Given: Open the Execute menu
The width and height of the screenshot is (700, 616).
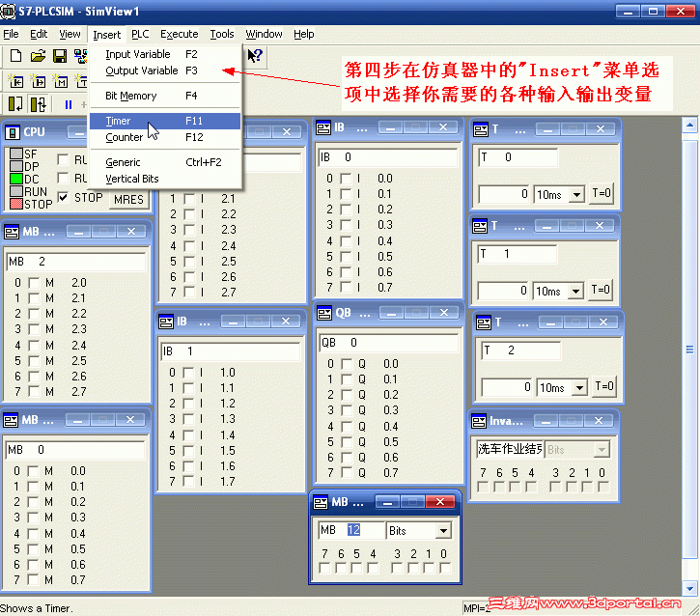Looking at the screenshot, I should click(x=179, y=34).
